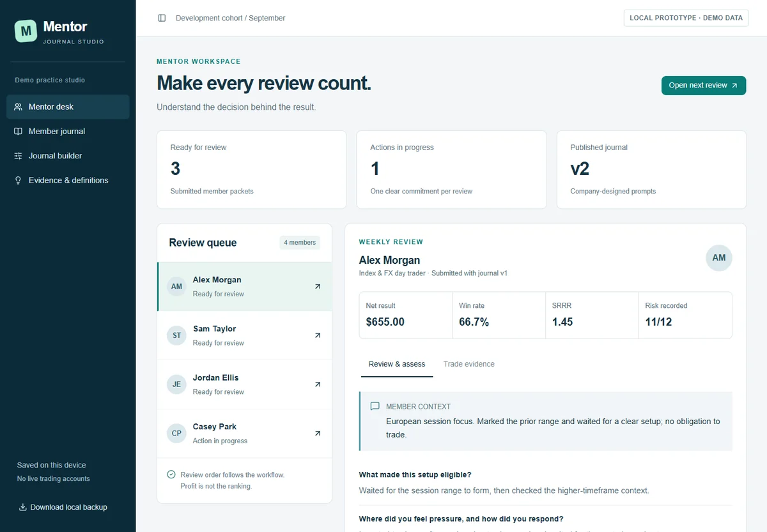Click the download icon beside local backup
The image size is (767, 532).
click(23, 507)
